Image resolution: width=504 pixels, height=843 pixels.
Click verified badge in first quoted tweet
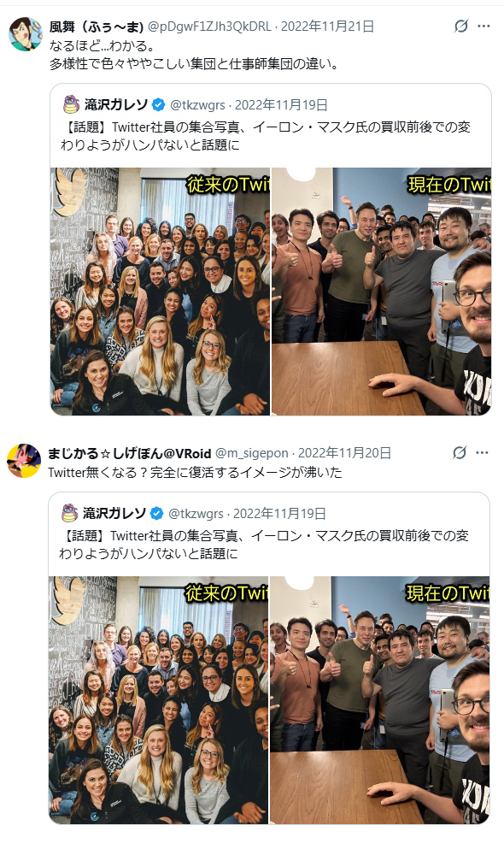pyautogui.click(x=158, y=104)
